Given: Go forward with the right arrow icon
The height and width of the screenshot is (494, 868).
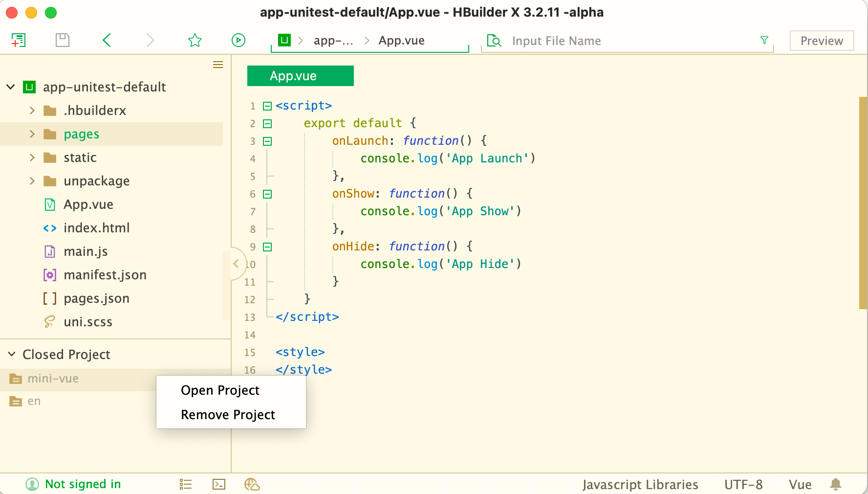Looking at the screenshot, I should [150, 40].
